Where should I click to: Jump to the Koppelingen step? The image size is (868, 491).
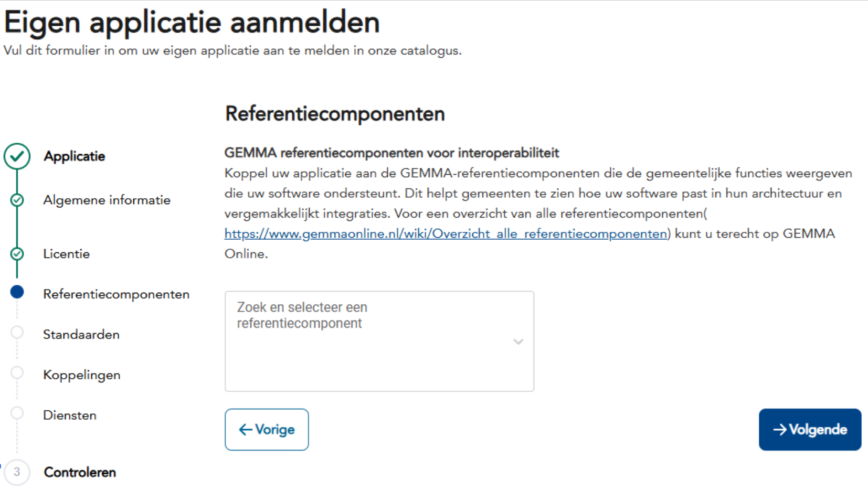click(82, 375)
